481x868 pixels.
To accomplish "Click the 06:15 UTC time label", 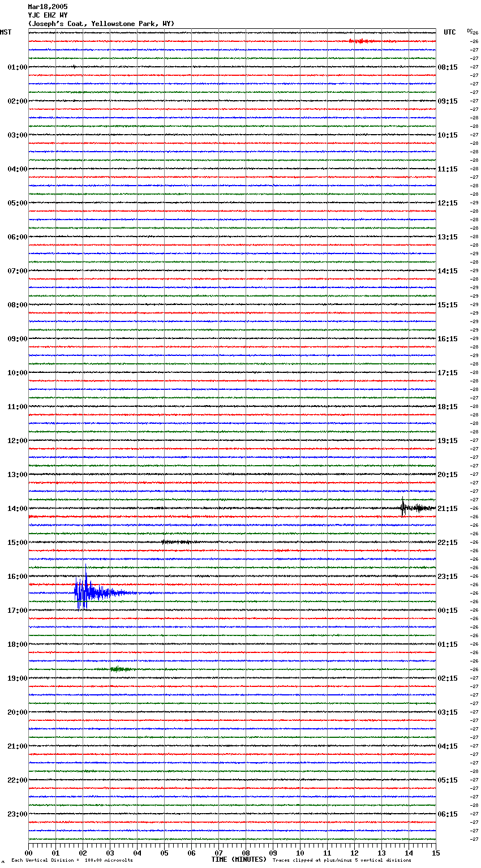I will coord(448,814).
